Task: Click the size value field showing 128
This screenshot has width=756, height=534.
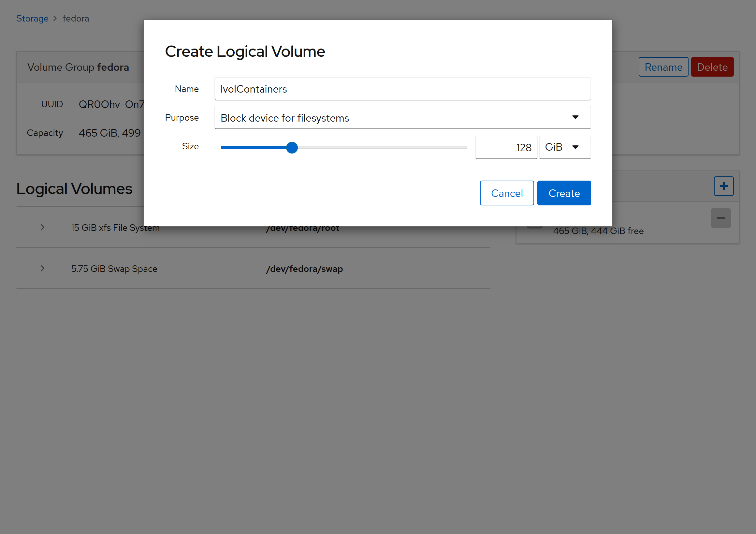Action: 506,148
